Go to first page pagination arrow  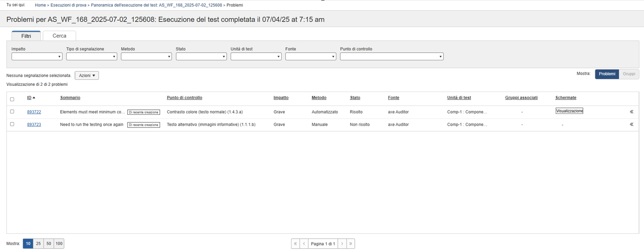pos(295,244)
